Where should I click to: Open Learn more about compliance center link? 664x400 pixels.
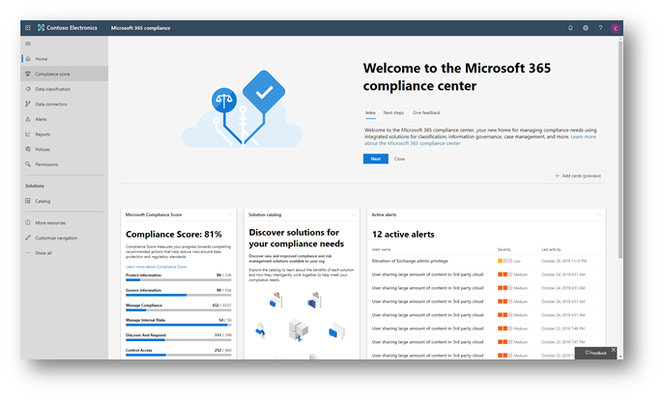click(583, 137)
